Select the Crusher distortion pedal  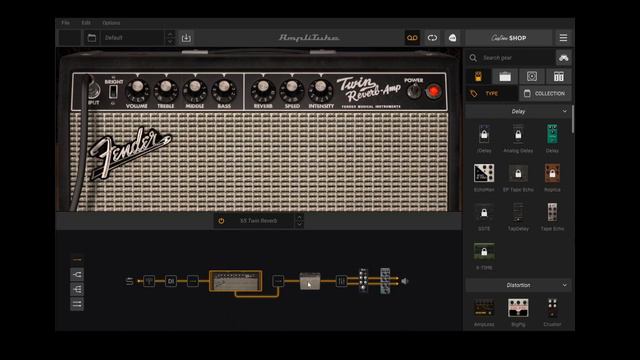coord(552,308)
